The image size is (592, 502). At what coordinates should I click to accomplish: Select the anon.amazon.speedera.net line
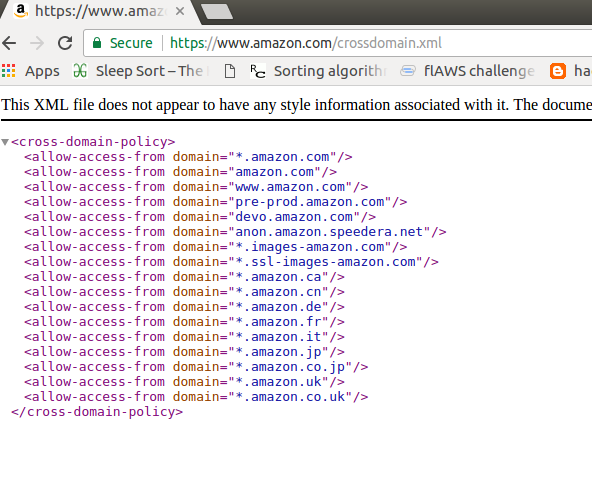(x=235, y=232)
